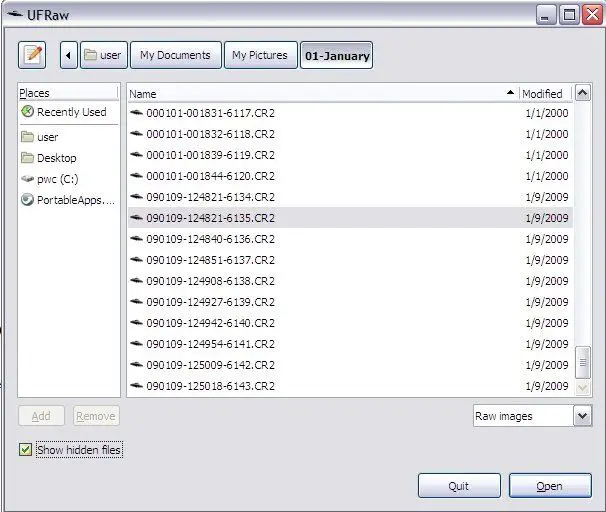The width and height of the screenshot is (606, 512).
Task: Open the Raw images filter dropdown
Action: pos(532,416)
